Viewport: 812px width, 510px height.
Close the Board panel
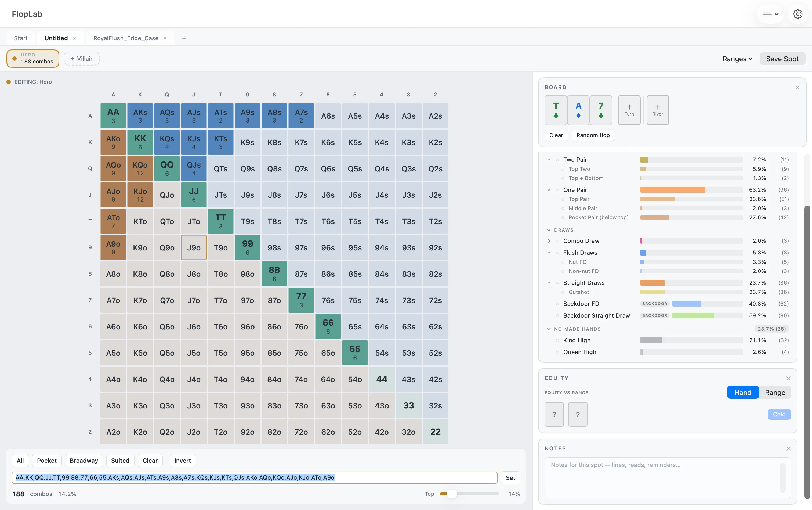pos(797,87)
